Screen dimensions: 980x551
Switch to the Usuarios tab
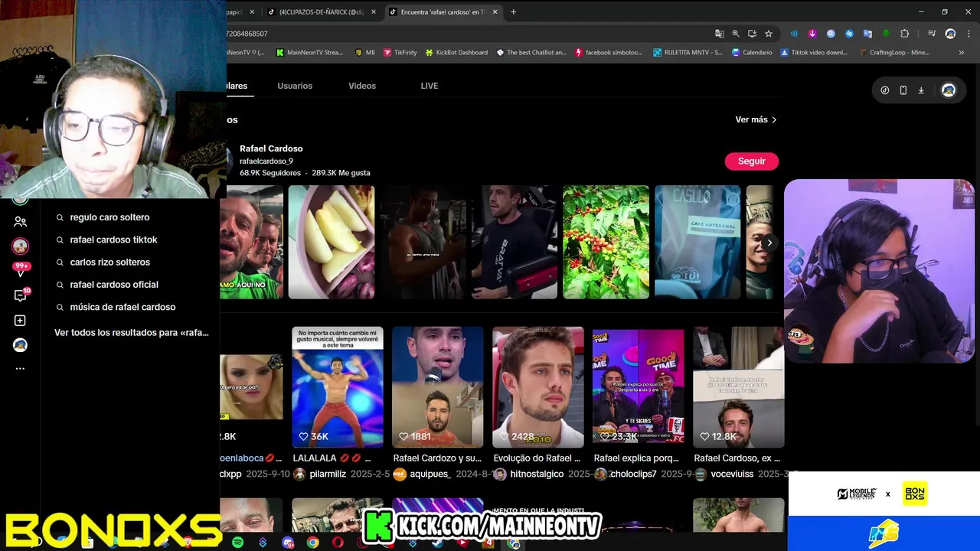click(x=295, y=86)
